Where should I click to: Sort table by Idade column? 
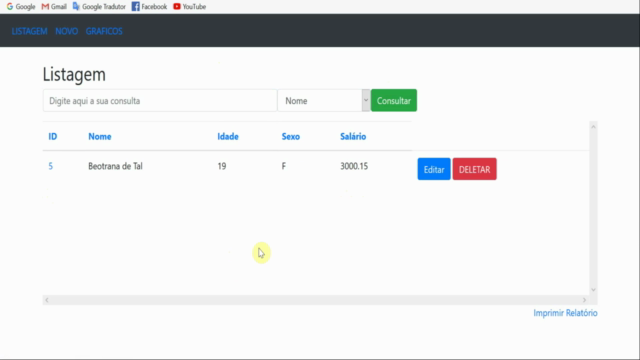point(228,136)
